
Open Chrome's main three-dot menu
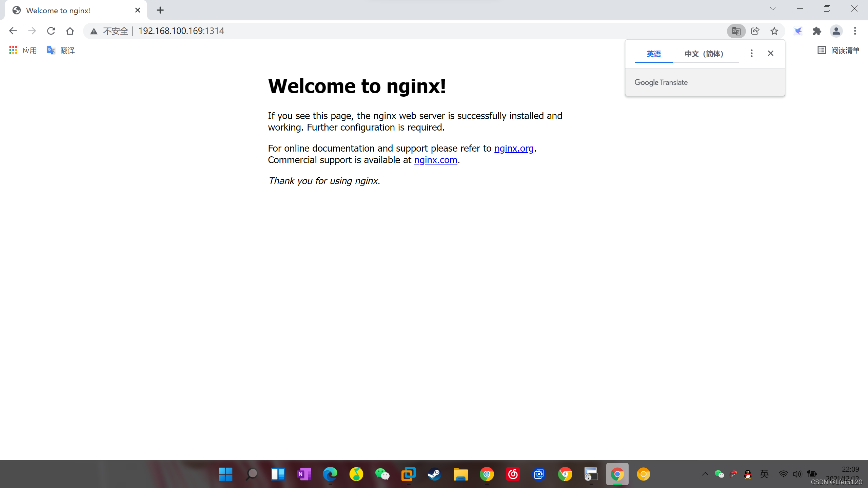855,31
